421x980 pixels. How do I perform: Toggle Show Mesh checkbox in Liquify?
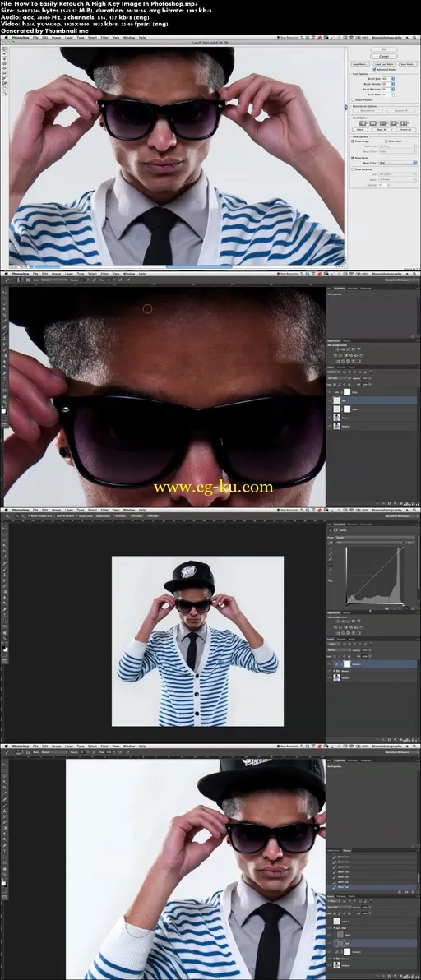pyautogui.click(x=386, y=141)
